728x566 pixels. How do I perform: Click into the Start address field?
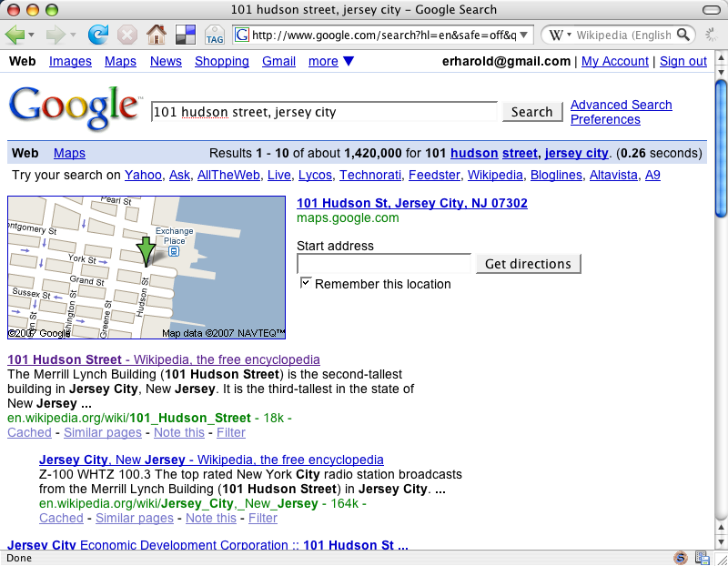coord(384,264)
